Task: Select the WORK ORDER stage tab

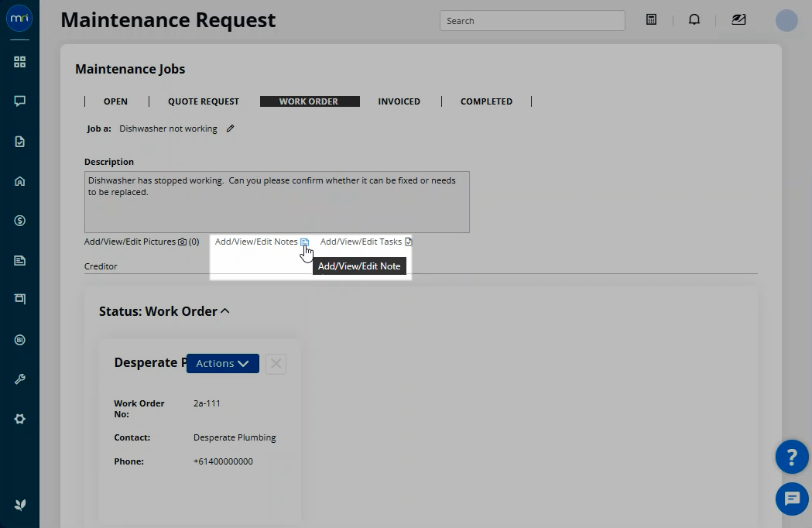Action: (310, 101)
